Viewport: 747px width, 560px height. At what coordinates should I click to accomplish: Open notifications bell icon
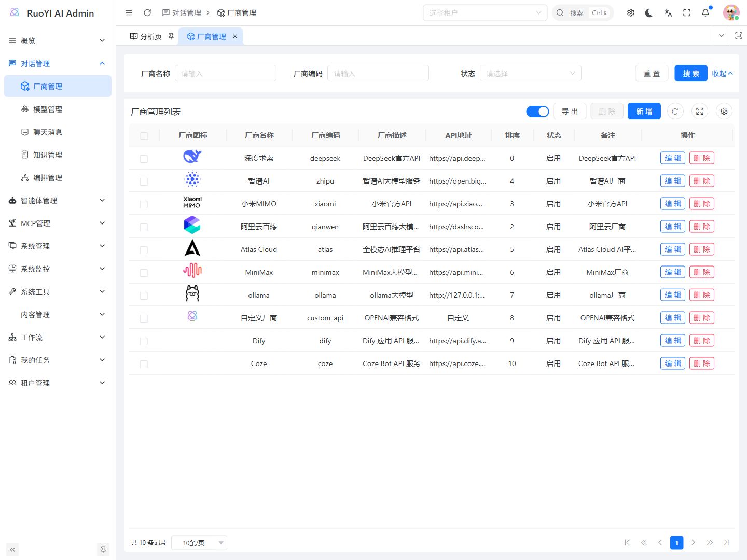tap(706, 13)
